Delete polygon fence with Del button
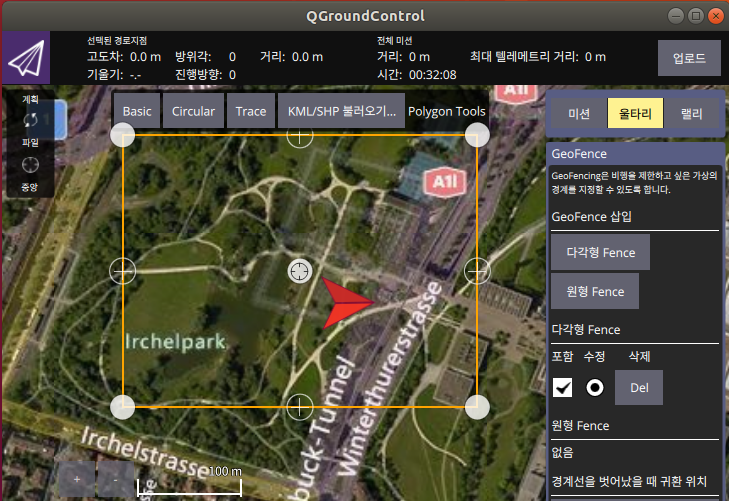 tap(639, 388)
